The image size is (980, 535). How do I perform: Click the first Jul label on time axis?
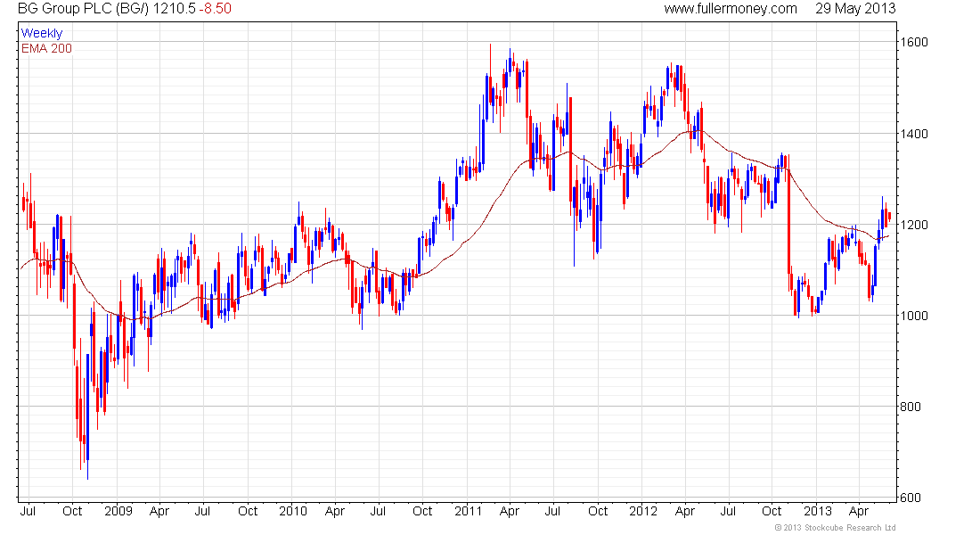28,511
